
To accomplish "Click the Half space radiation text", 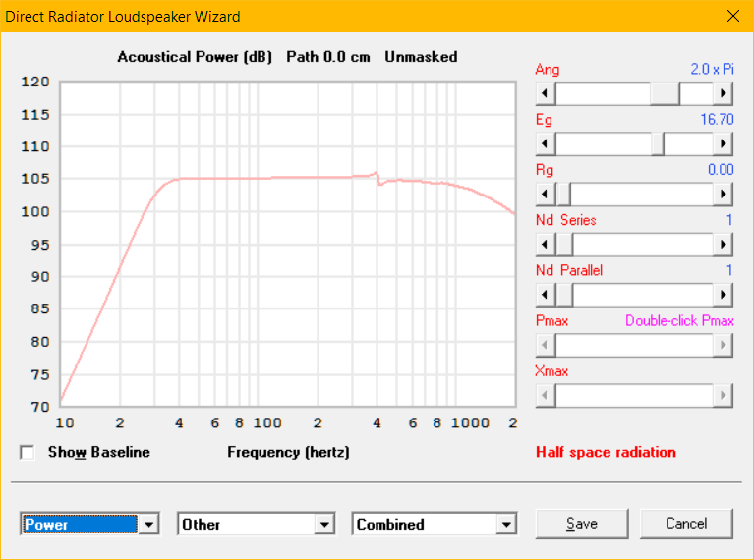I will 606,452.
